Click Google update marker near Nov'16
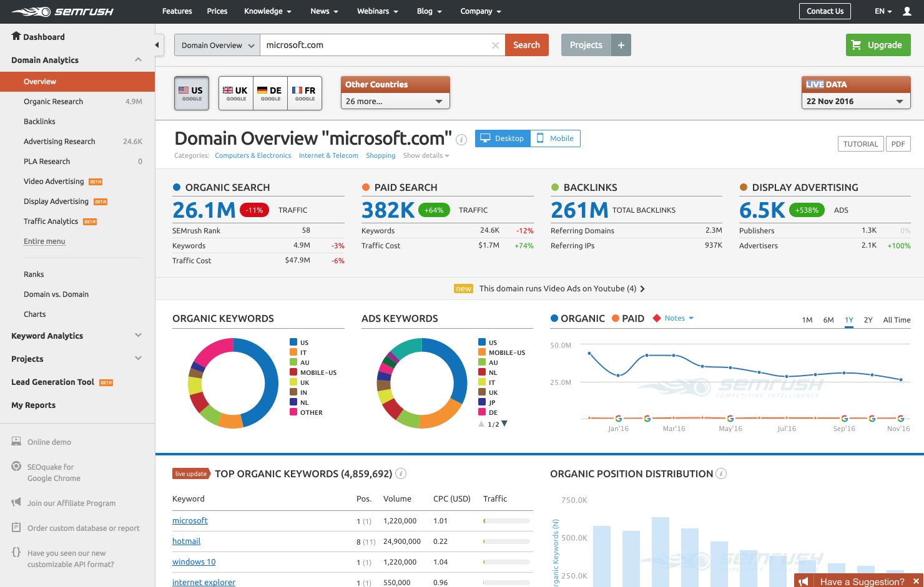 [x=900, y=419]
